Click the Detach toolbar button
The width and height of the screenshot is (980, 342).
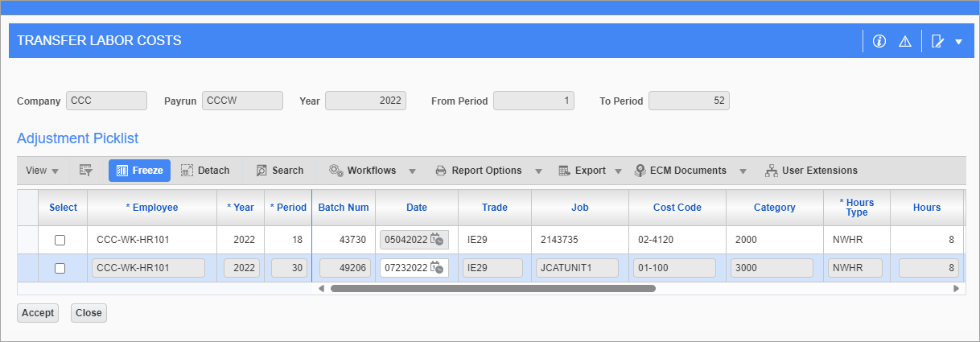[x=205, y=171]
